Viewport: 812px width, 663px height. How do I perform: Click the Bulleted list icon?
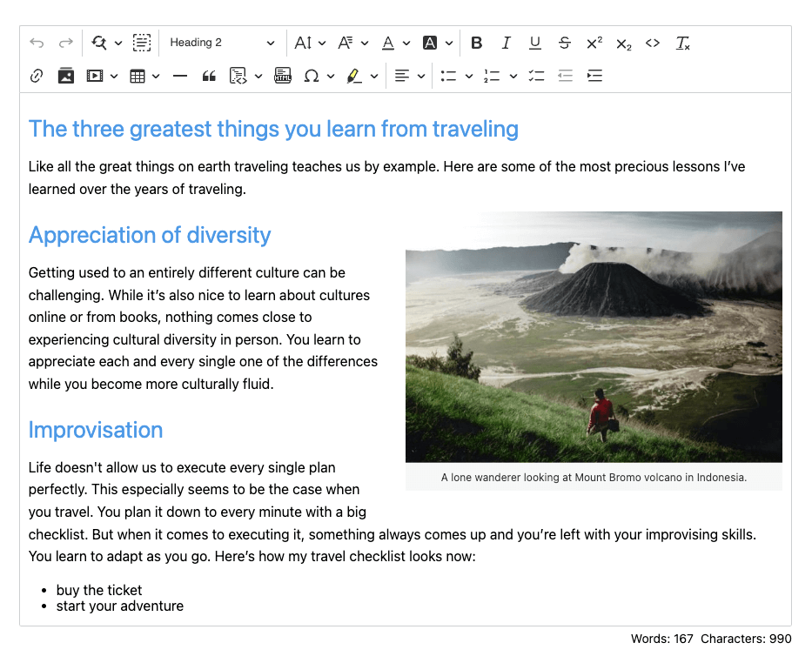(448, 76)
